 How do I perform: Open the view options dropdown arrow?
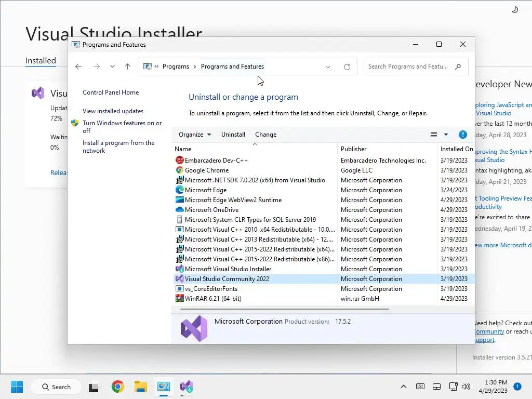click(x=446, y=135)
